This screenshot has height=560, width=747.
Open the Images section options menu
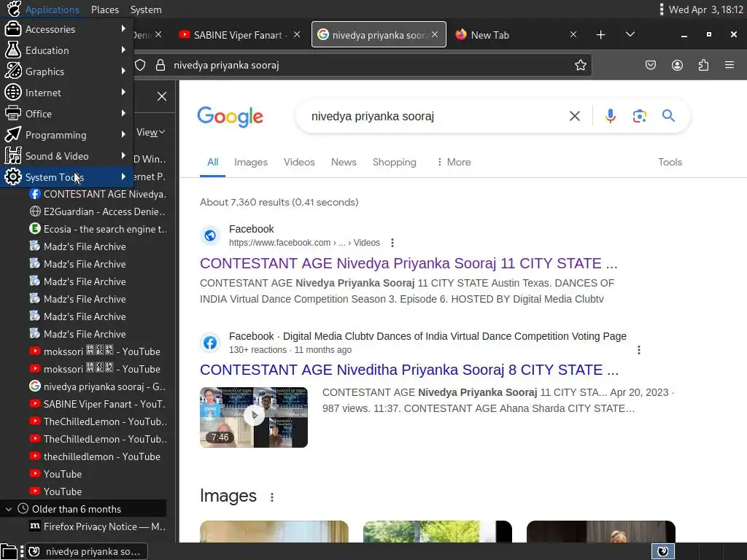click(271, 497)
